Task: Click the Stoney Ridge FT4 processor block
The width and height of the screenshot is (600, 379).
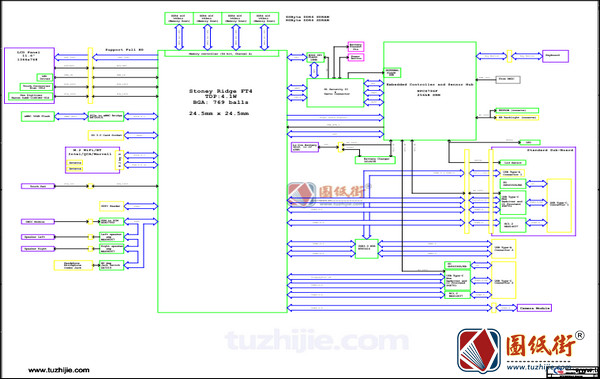Action: (222, 181)
